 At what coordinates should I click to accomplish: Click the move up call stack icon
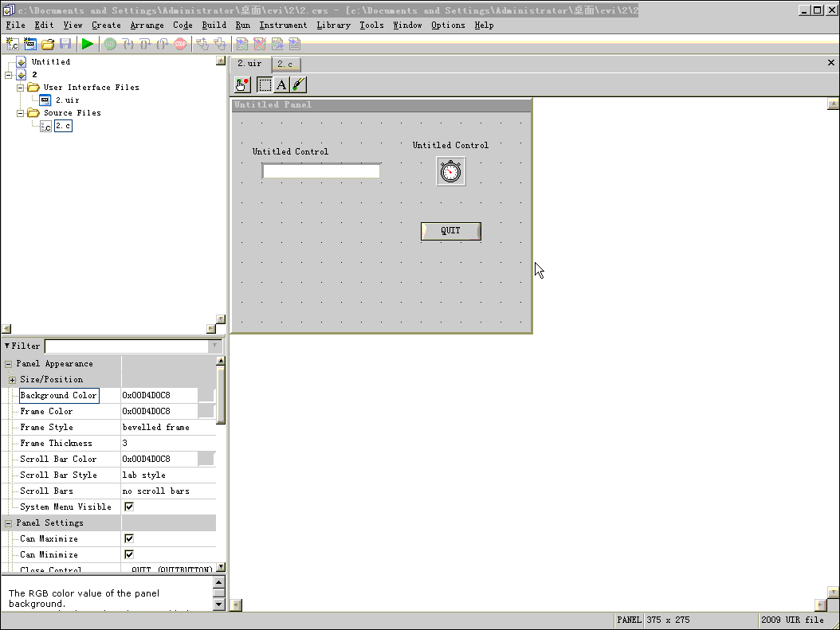pyautogui.click(x=202, y=45)
